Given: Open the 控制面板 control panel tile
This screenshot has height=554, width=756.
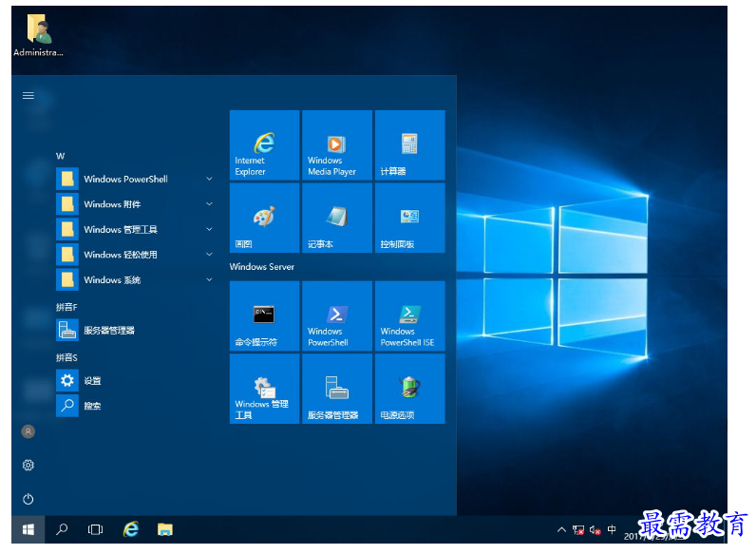Looking at the screenshot, I should [410, 218].
